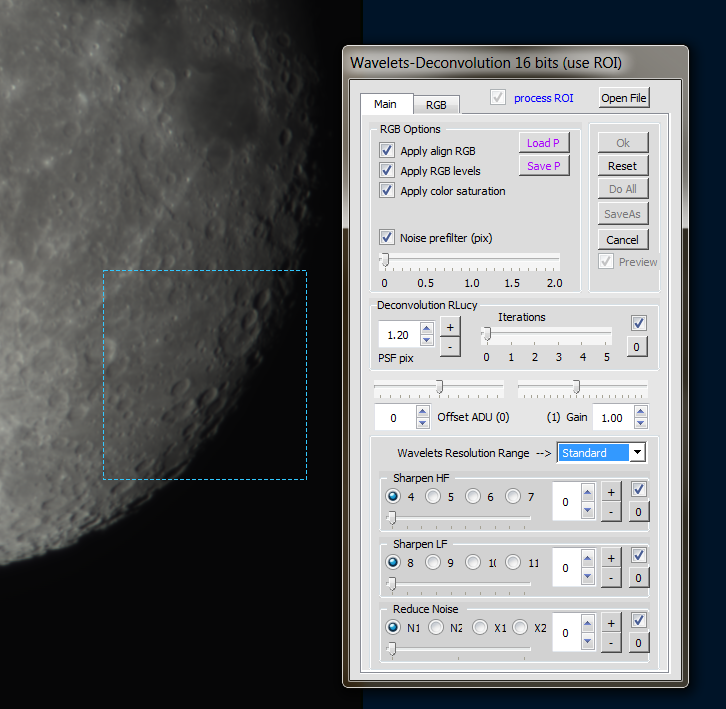Toggle the process ROI checkbox

(498, 97)
